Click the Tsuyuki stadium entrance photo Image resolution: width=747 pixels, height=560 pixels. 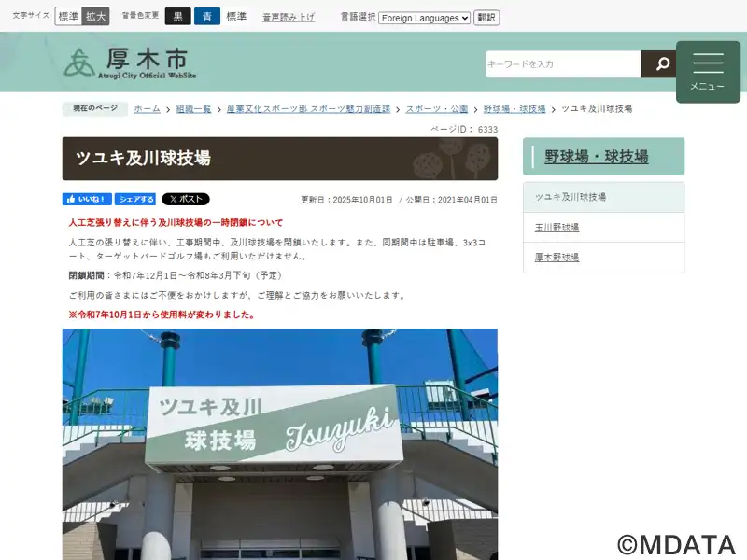tap(280, 444)
